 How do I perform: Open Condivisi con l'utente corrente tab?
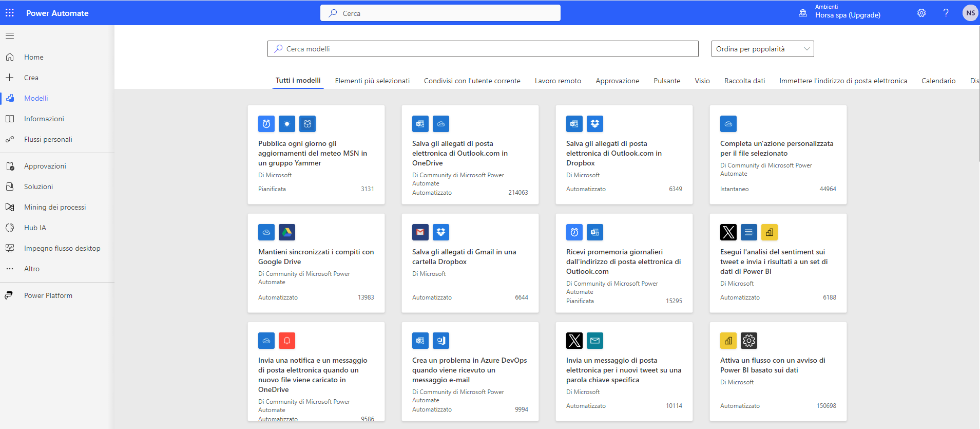point(472,81)
